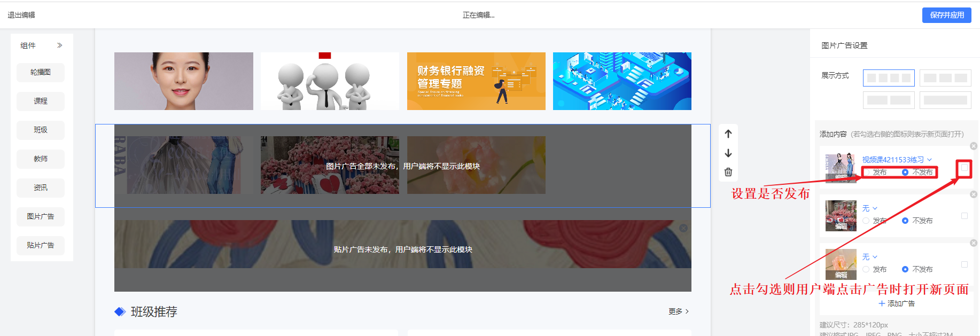The width and height of the screenshot is (980, 336).
Task: Click the 班级推荐 section heading
Action: (x=154, y=311)
